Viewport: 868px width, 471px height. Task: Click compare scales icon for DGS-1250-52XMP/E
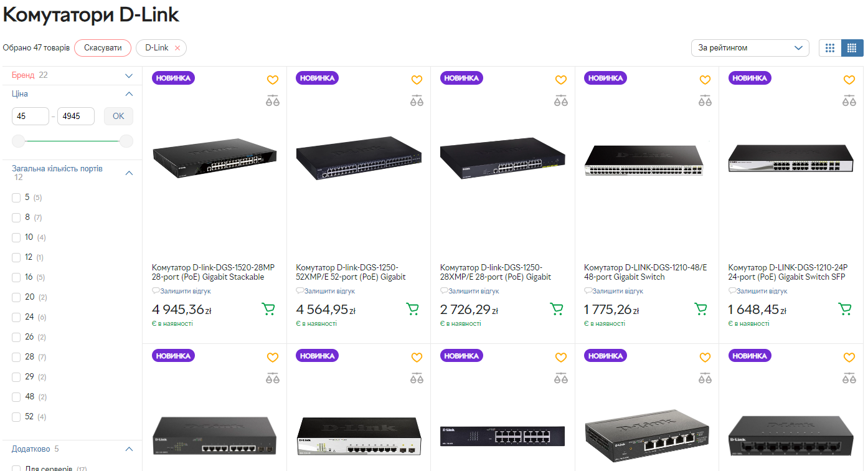coord(417,100)
